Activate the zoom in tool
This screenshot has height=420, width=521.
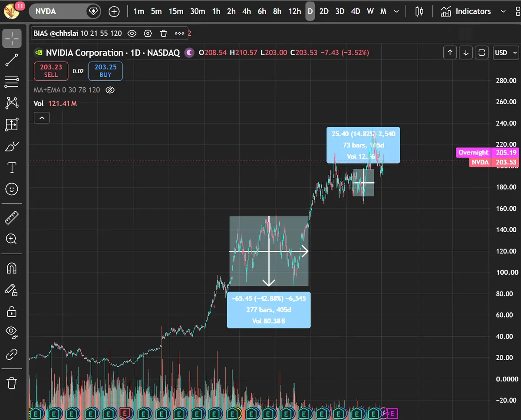point(12,239)
